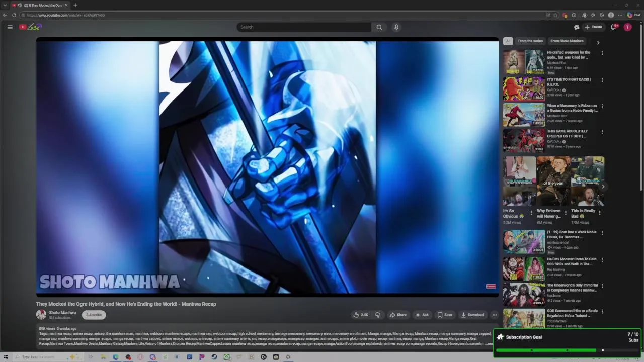Open tab actions menu in title bar
This screenshot has height=362, width=644.
click(5, 5)
